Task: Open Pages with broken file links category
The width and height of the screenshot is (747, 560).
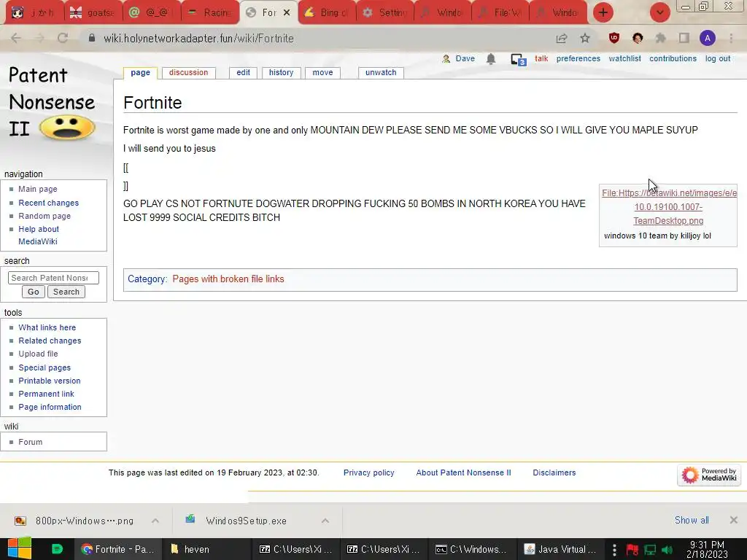Action: click(228, 279)
